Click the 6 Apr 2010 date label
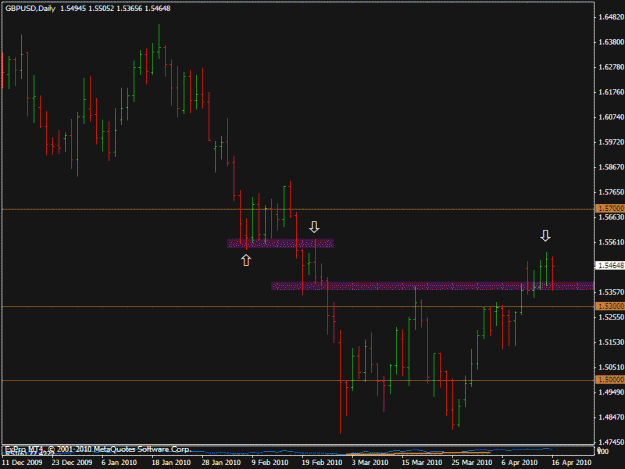 coord(519,463)
